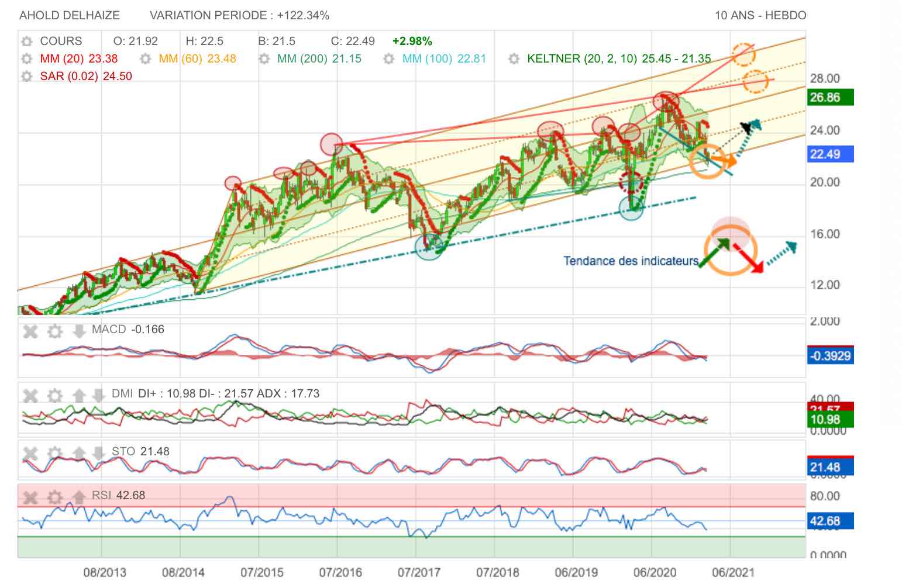Click the +2.98% change value
This screenshot has height=588, width=902.
coord(412,41)
